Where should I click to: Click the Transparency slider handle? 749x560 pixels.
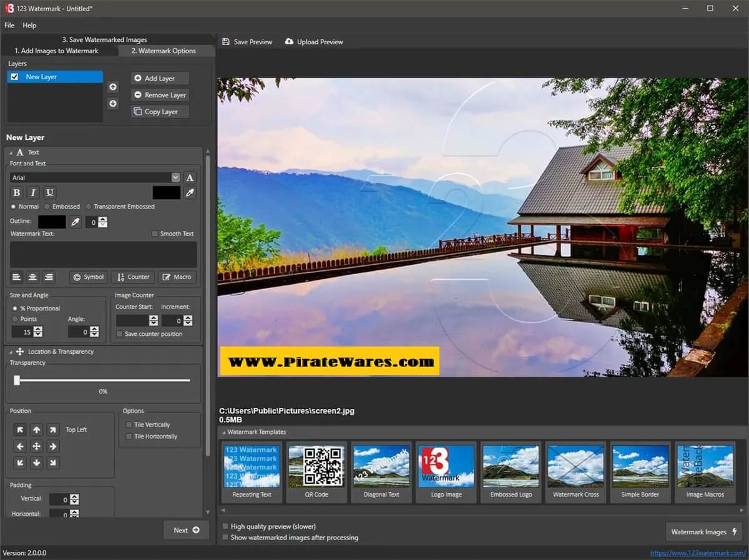coord(17,380)
